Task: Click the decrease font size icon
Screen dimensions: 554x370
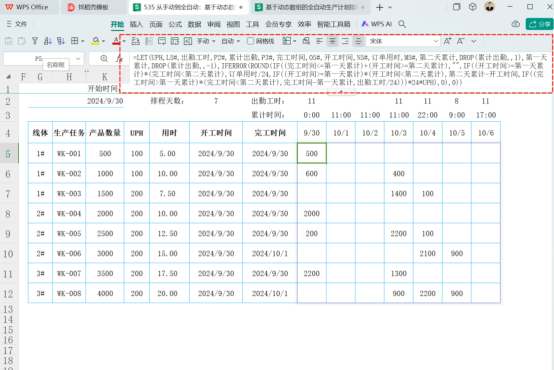Action: [460, 41]
